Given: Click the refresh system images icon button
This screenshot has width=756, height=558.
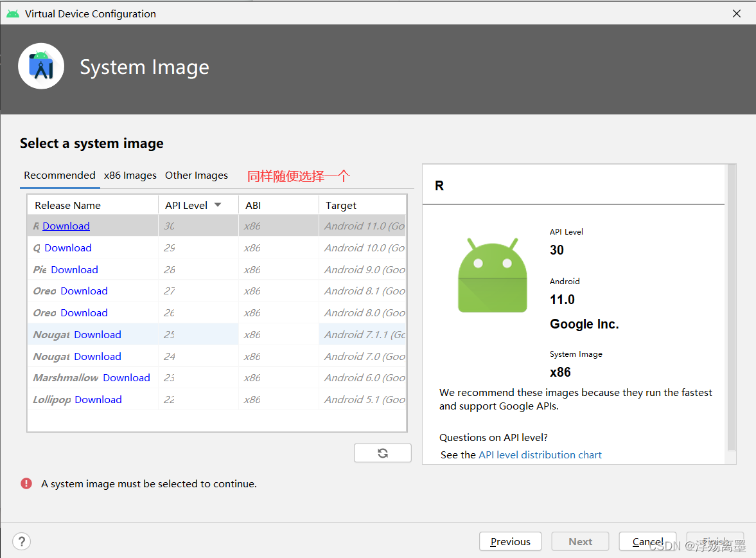Looking at the screenshot, I should [382, 453].
